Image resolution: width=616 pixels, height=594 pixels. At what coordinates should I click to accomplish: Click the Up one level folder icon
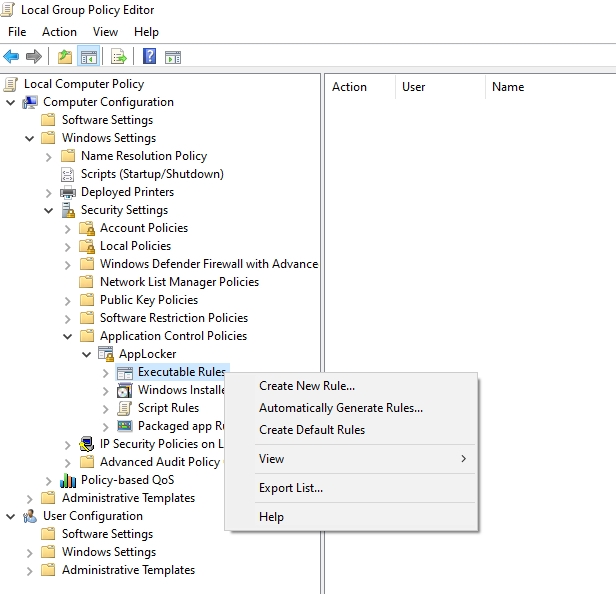click(65, 56)
